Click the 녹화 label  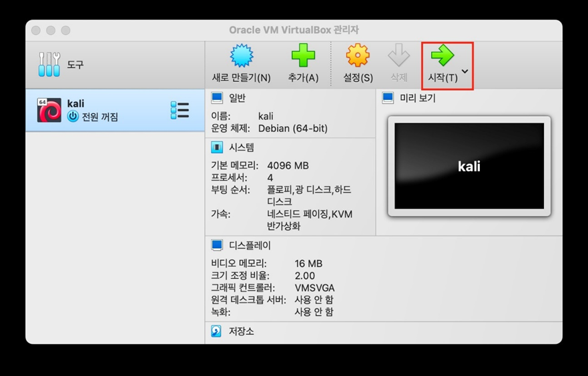220,311
